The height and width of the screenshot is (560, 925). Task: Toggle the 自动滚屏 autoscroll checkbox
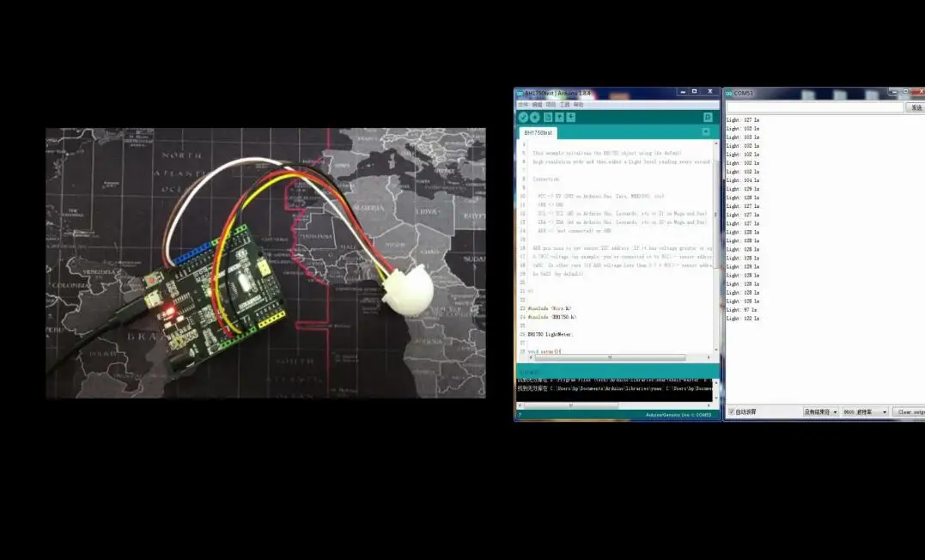(x=731, y=412)
